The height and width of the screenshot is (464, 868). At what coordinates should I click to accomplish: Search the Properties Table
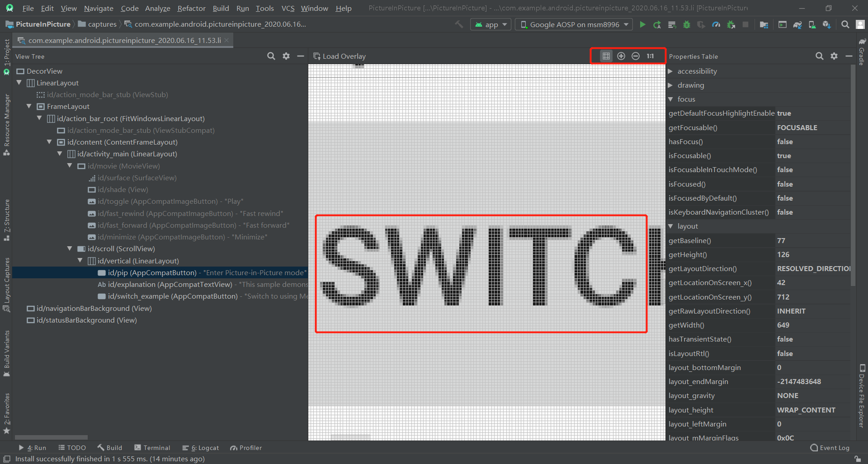(x=819, y=56)
